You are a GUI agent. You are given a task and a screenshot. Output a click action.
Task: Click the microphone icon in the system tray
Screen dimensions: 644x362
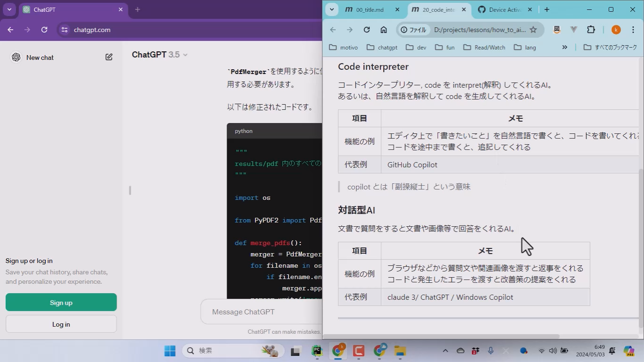(491, 351)
